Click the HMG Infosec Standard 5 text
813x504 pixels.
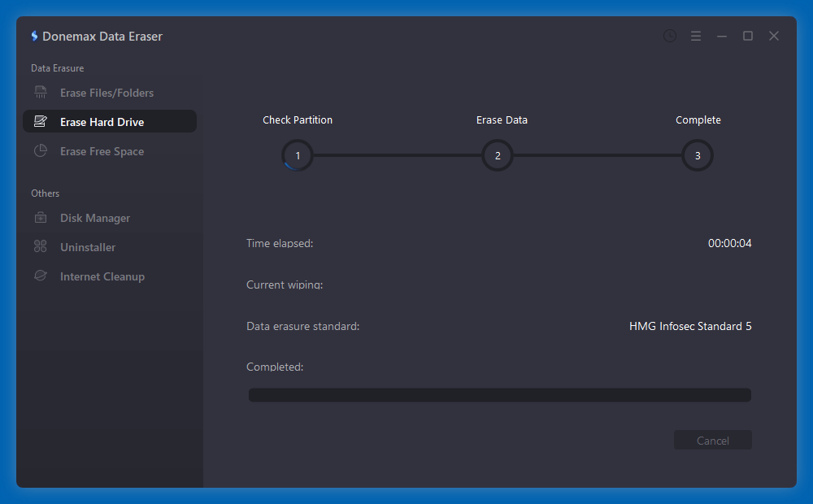[x=690, y=326]
